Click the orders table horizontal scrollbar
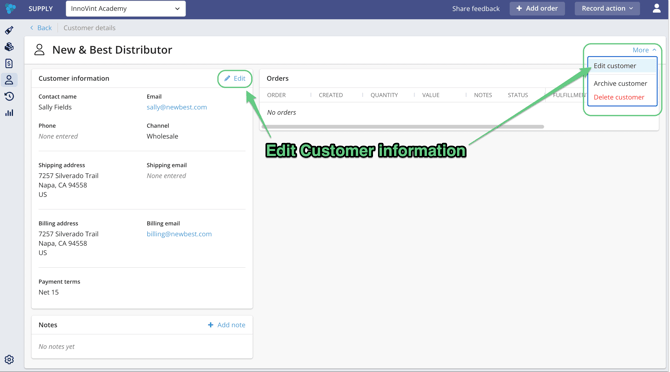Image resolution: width=670 pixels, height=372 pixels. pyautogui.click(x=403, y=126)
